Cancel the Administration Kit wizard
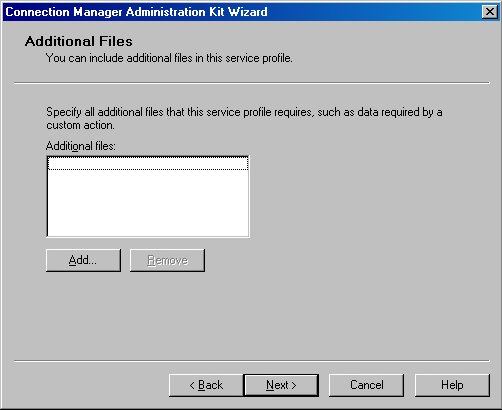Image resolution: width=502 pixels, height=410 pixels. click(366, 385)
